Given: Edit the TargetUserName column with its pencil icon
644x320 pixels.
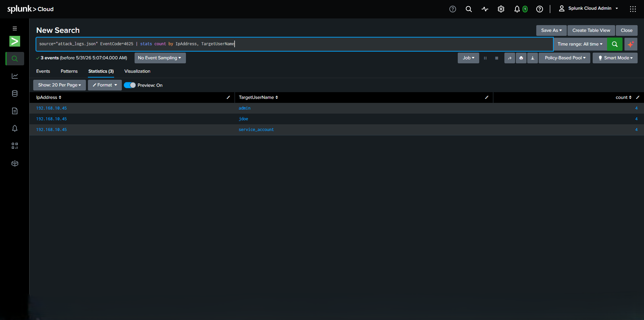Looking at the screenshot, I should coord(487,97).
